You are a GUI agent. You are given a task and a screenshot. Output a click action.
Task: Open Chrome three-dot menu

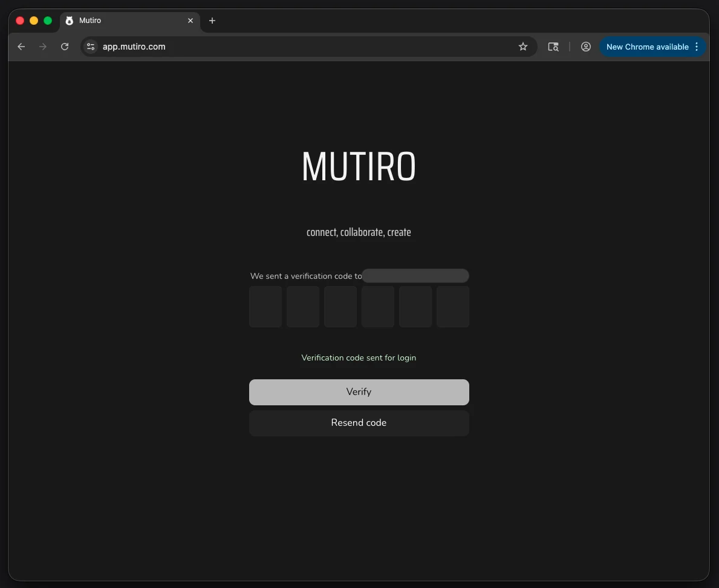point(697,47)
